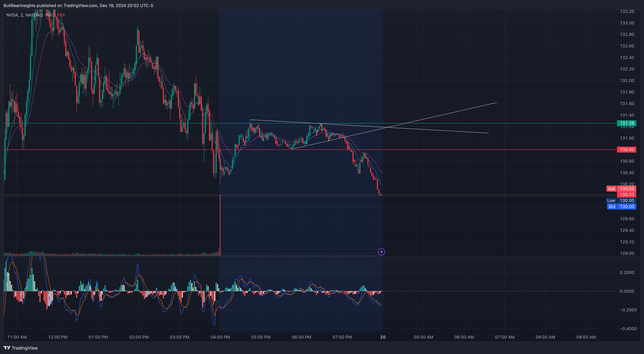This screenshot has width=644, height=354.
Task: Click the 01:00 PM time axis label
Action: click(x=98, y=337)
